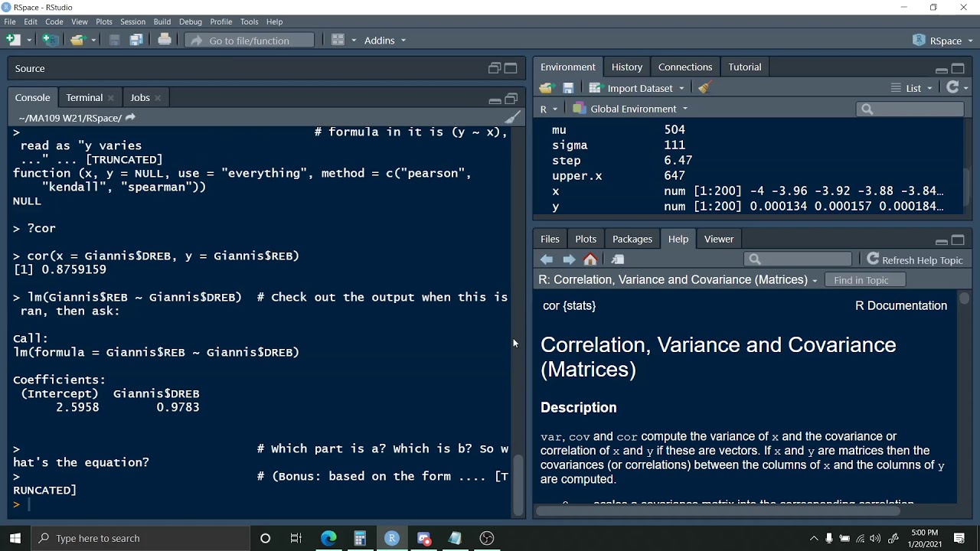980x551 pixels.
Task: Minimize the Console pane
Action: [495, 99]
